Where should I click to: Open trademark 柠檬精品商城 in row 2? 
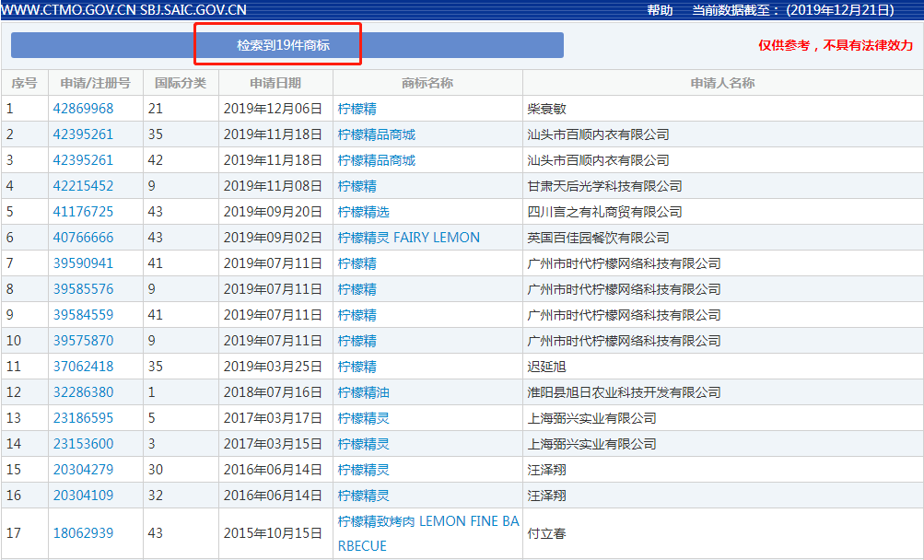tap(380, 134)
